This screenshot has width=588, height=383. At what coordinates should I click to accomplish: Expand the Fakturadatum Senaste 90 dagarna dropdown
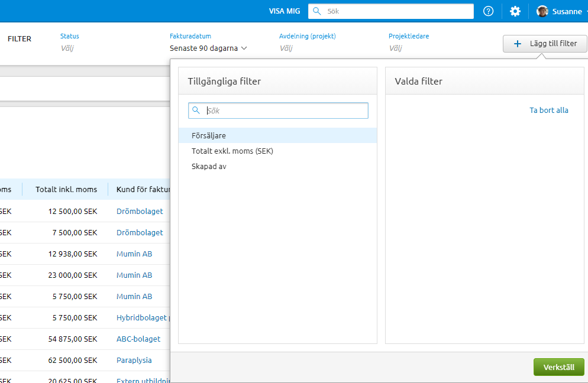[x=208, y=48]
